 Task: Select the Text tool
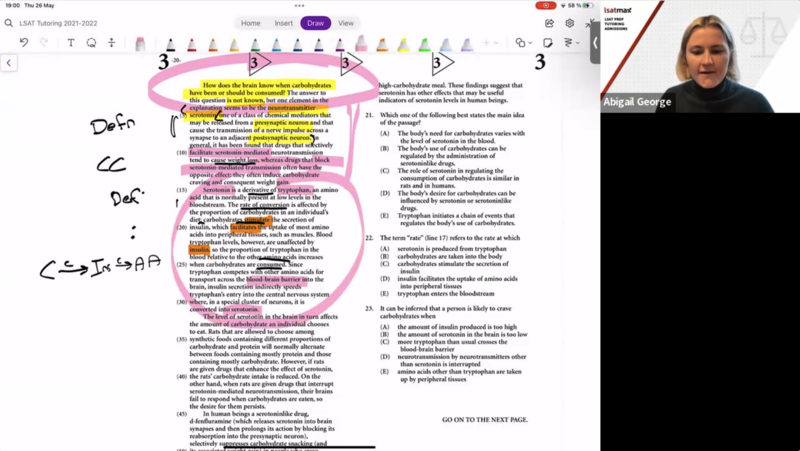coord(70,43)
